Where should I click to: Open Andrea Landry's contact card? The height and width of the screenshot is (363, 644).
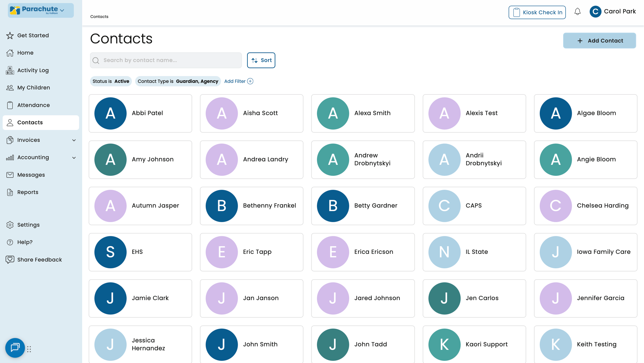(x=252, y=160)
